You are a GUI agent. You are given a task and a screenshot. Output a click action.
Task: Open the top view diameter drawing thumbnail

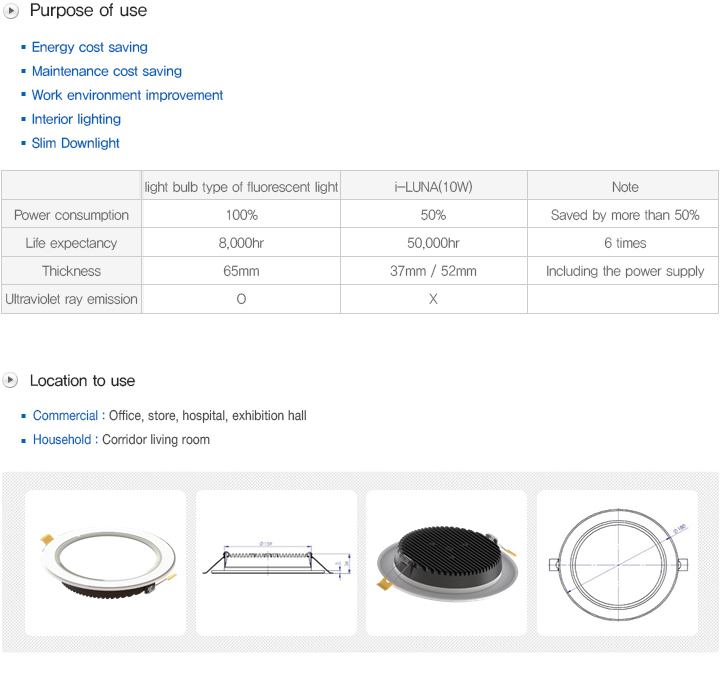tap(617, 562)
